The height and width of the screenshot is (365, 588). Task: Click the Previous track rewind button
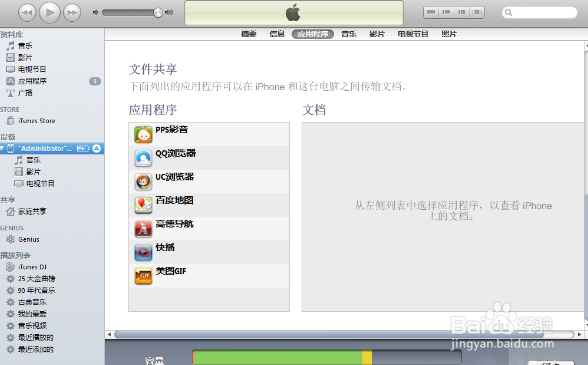pos(27,12)
